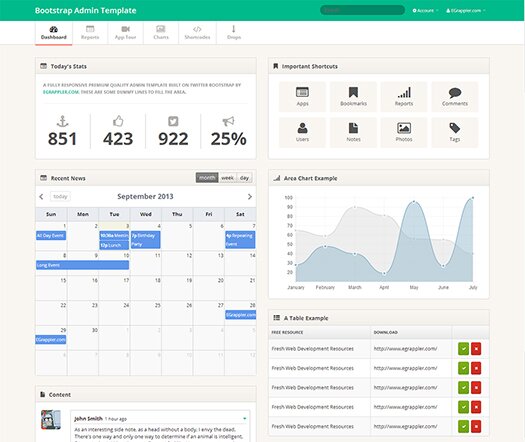Screen dimensions: 525x442
Task: Go to next month in calendar
Action: coord(250,197)
